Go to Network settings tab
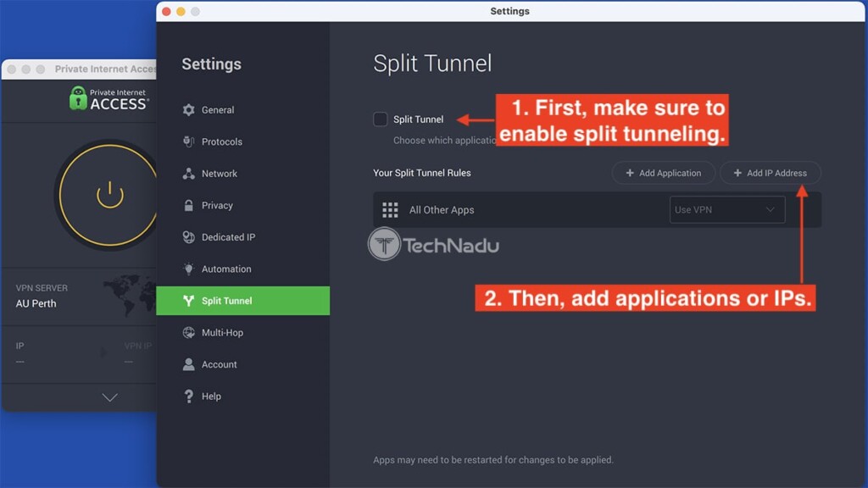The height and width of the screenshot is (488, 868). (242, 173)
